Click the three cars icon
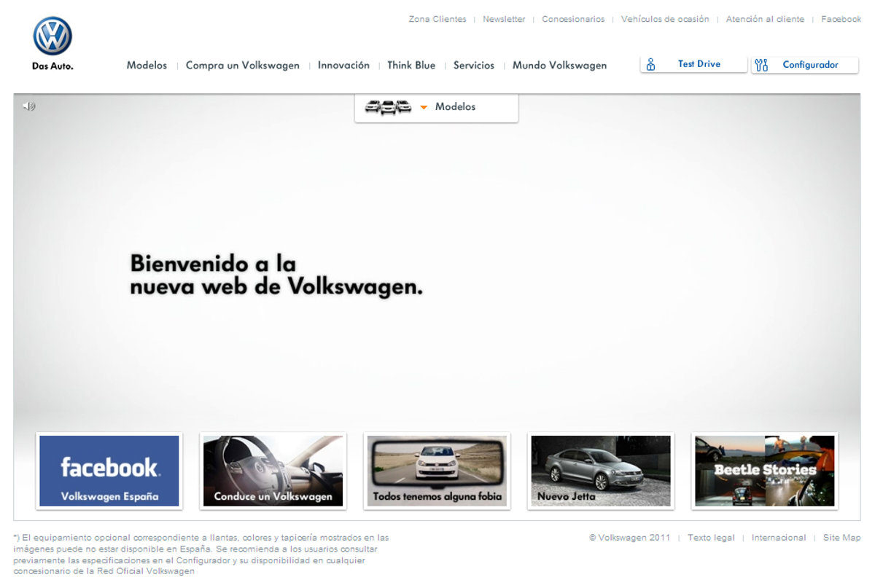875x588 pixels. [x=388, y=107]
